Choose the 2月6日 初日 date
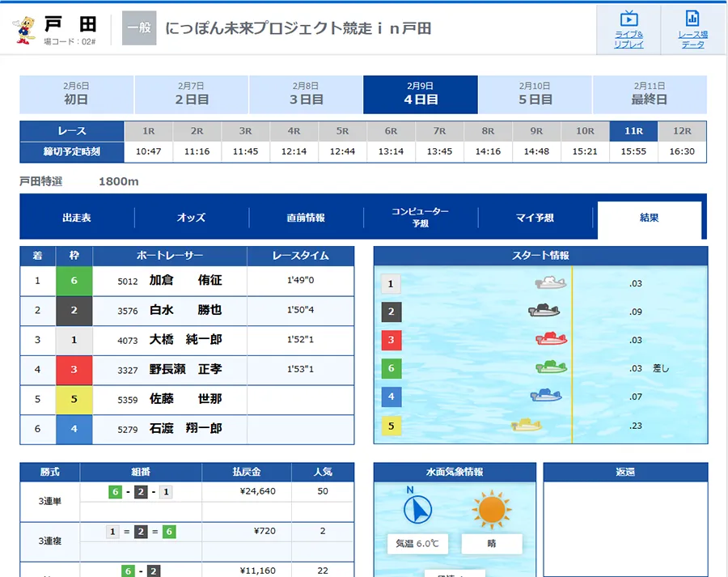Image resolution: width=728 pixels, height=577 pixels. coord(76,94)
